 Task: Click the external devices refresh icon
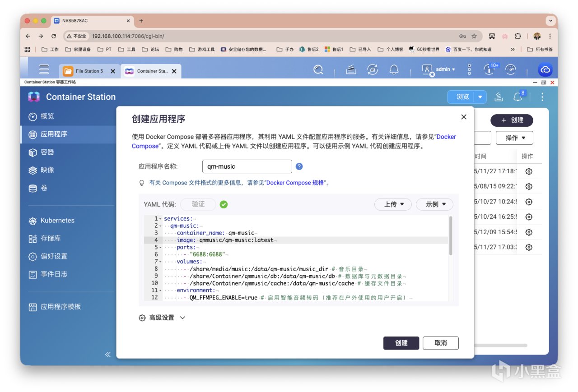(x=373, y=69)
